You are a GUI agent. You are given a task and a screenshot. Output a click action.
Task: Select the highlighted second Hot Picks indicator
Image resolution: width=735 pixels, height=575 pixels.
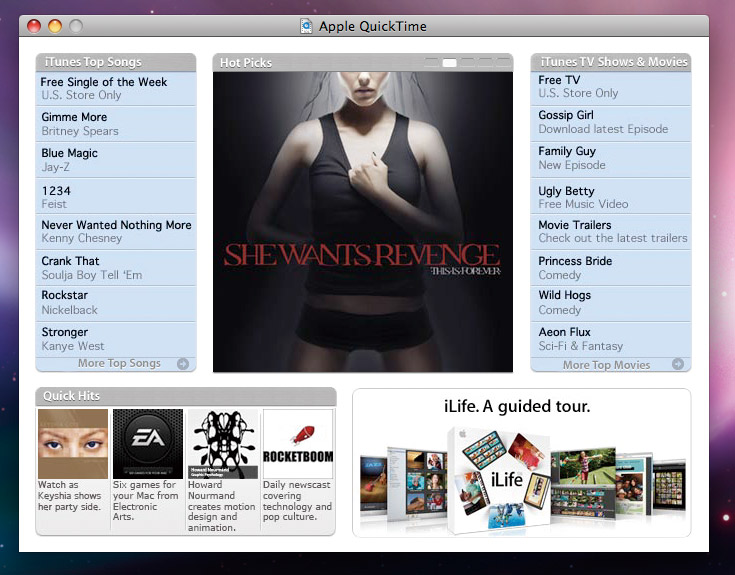click(450, 62)
